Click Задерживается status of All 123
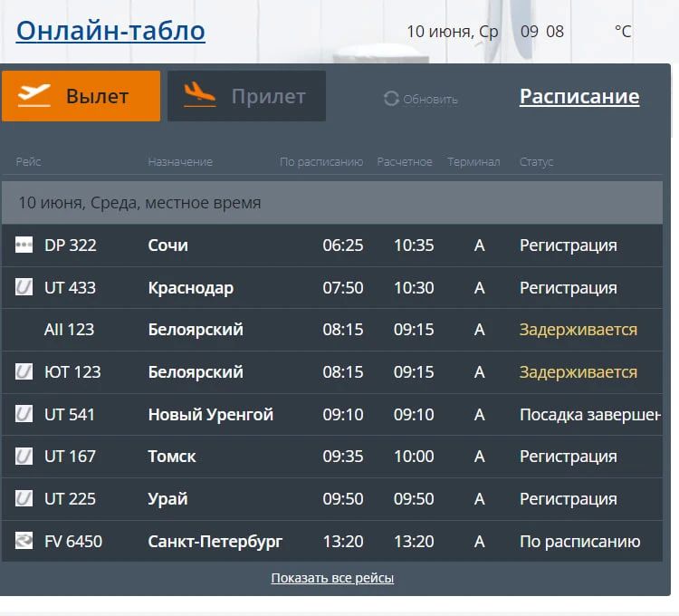Image resolution: width=679 pixels, height=616 pixels. point(579,330)
